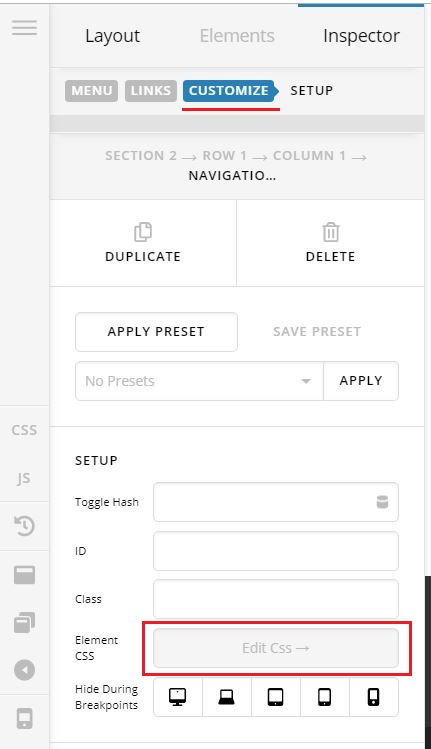Click the DUPLICATE button
This screenshot has width=431, height=749.
point(143,243)
